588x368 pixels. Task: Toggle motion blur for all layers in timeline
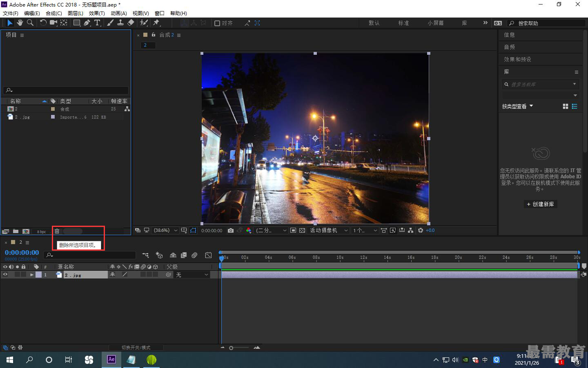194,255
